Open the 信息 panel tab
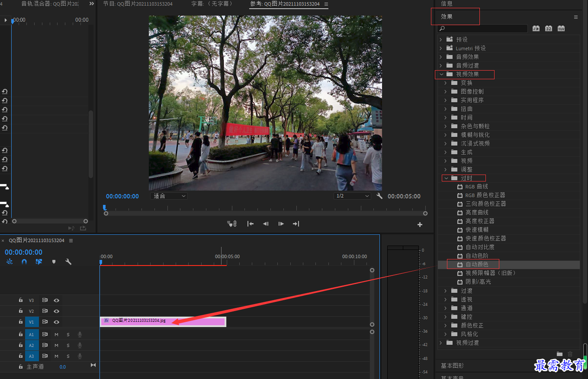 447,3
